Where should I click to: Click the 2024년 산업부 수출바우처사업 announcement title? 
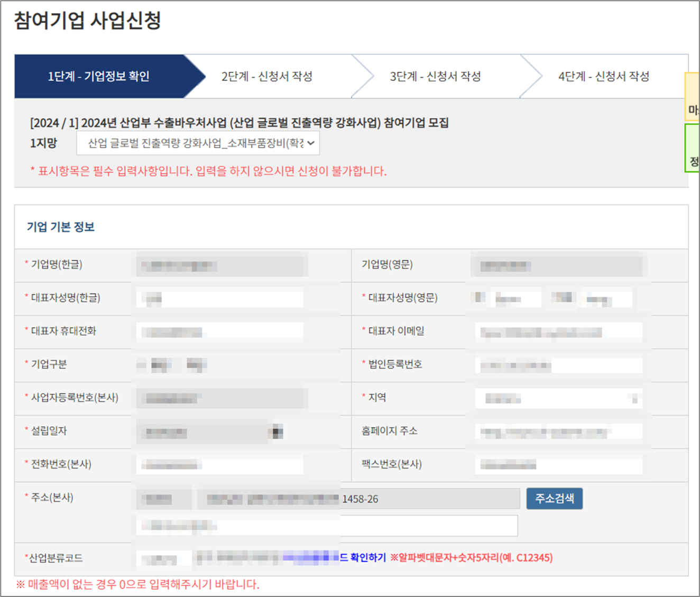click(240, 123)
